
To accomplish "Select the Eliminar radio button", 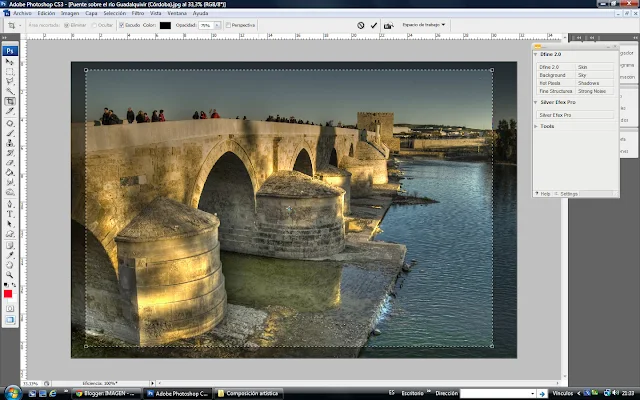I will pyautogui.click(x=67, y=25).
